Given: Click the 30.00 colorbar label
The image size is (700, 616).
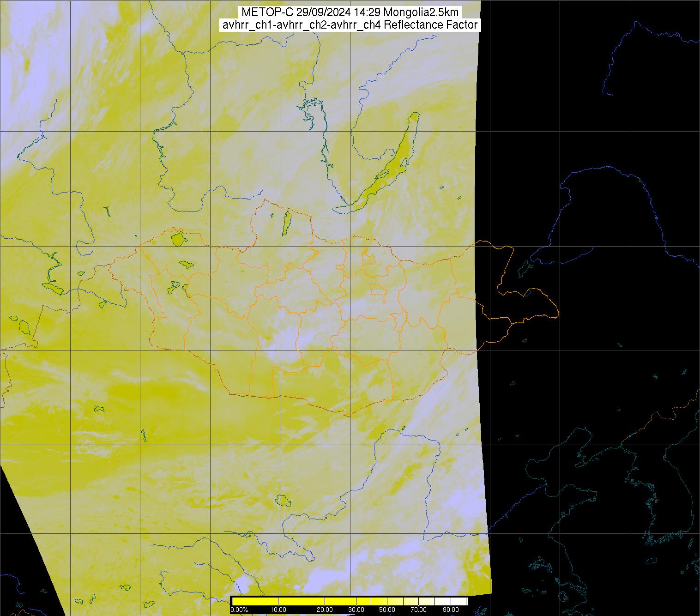Looking at the screenshot, I should [356, 610].
